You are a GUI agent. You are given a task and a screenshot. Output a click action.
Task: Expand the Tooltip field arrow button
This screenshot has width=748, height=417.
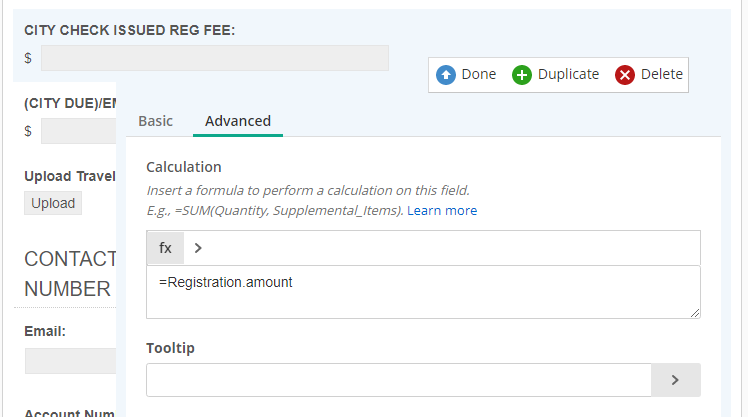click(x=675, y=380)
